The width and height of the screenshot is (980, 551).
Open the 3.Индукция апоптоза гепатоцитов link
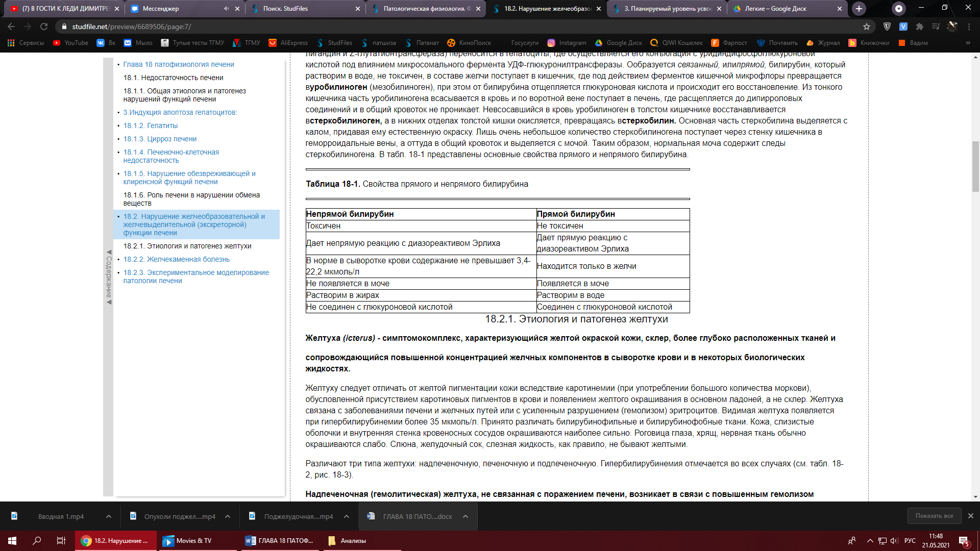(x=180, y=112)
